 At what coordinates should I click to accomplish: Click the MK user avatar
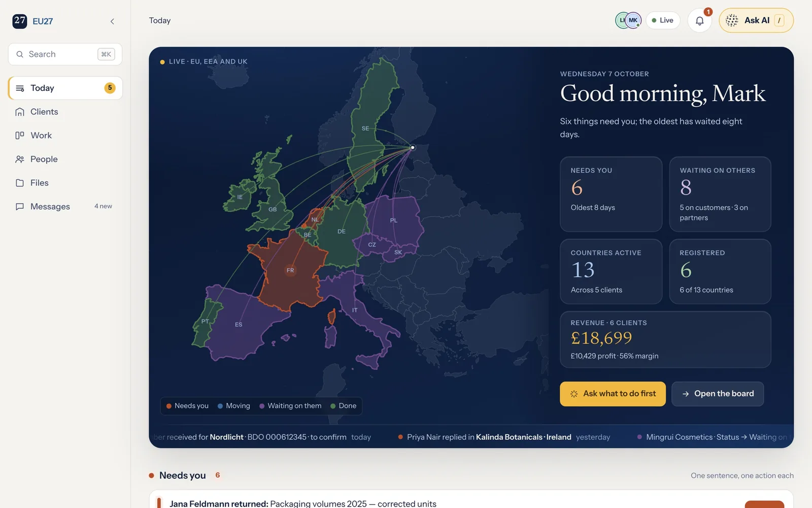[x=633, y=20]
